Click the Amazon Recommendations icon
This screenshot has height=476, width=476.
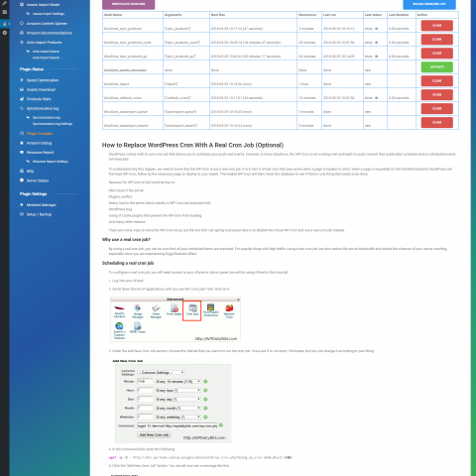[22, 33]
